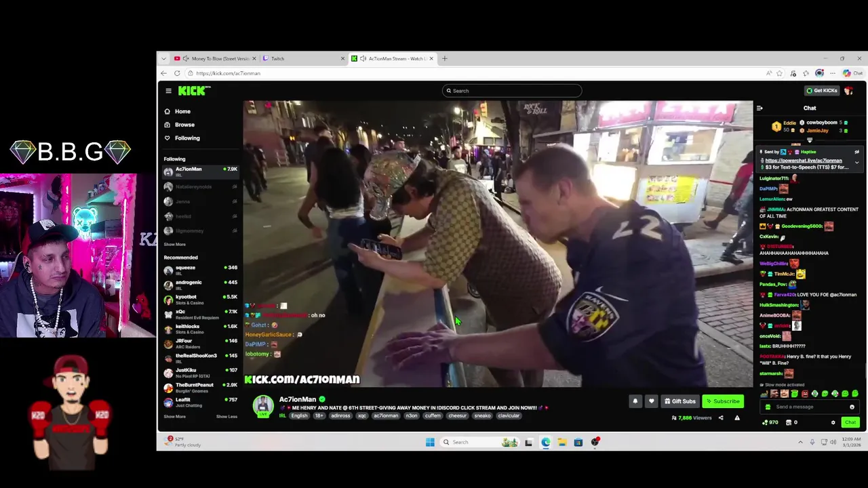Expand the chat leaderboard with the down arrow
The height and width of the screenshot is (488, 868).
[x=810, y=140]
